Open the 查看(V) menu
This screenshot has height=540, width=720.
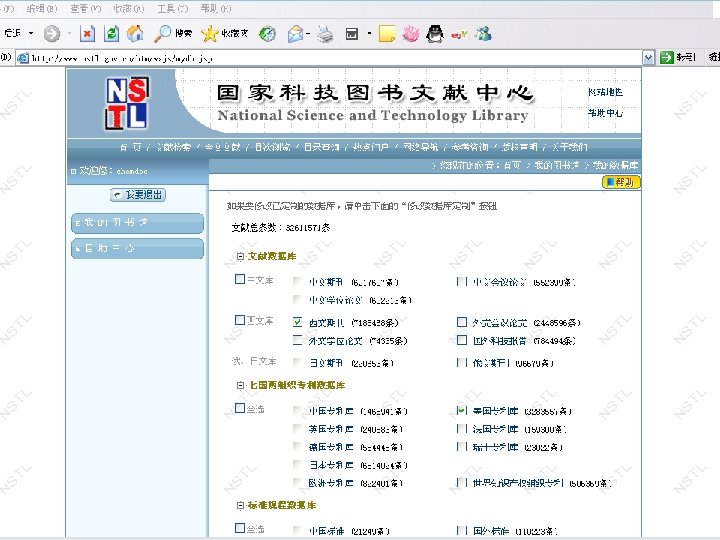pos(86,8)
